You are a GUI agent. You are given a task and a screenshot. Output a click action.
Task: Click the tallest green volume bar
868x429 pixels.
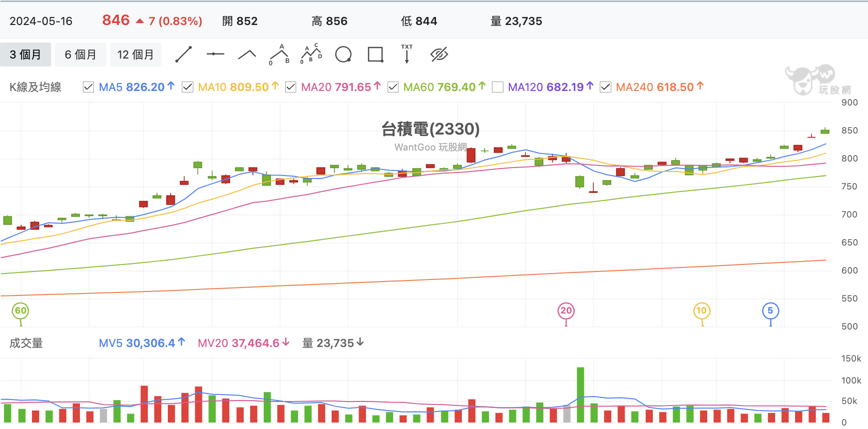tap(580, 395)
